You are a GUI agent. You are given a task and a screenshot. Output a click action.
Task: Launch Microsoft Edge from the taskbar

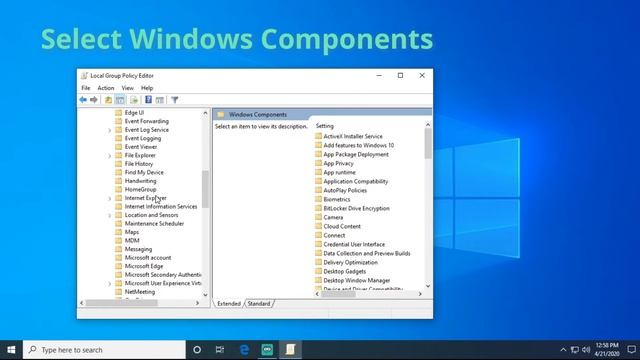point(244,350)
